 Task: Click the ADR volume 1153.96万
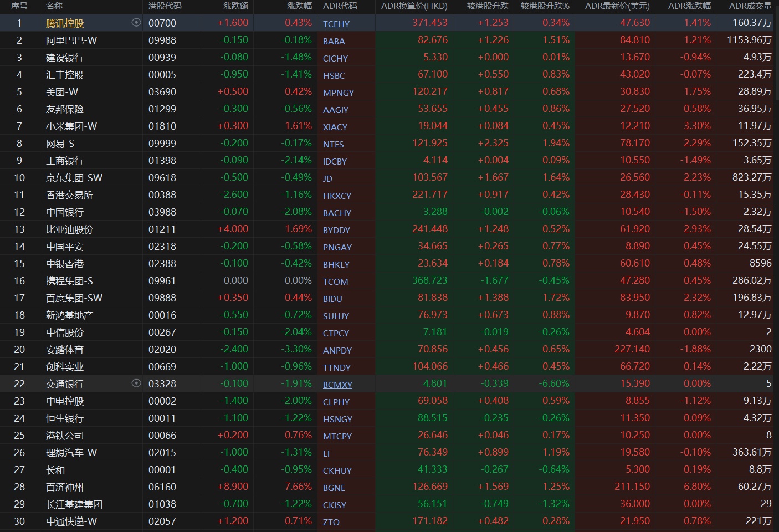click(x=749, y=40)
